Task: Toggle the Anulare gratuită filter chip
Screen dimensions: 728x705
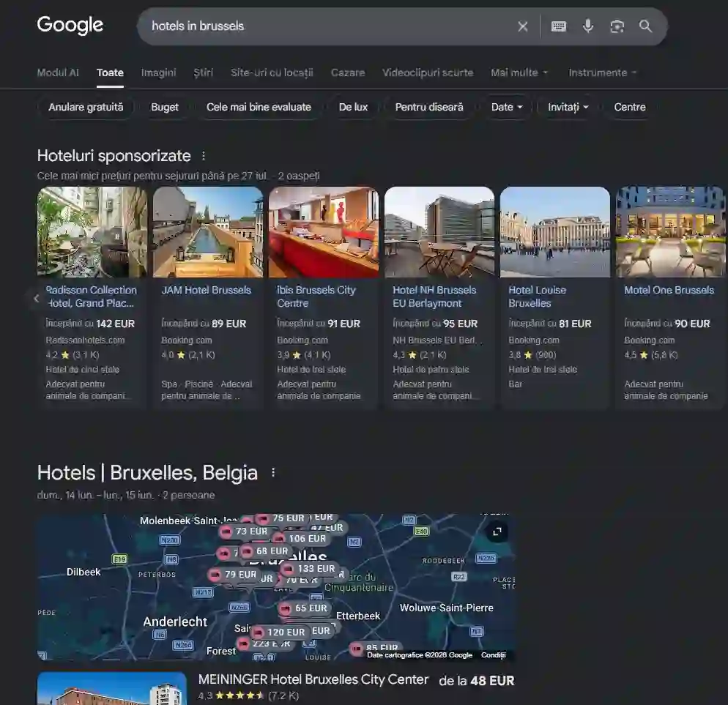Action: click(x=86, y=107)
